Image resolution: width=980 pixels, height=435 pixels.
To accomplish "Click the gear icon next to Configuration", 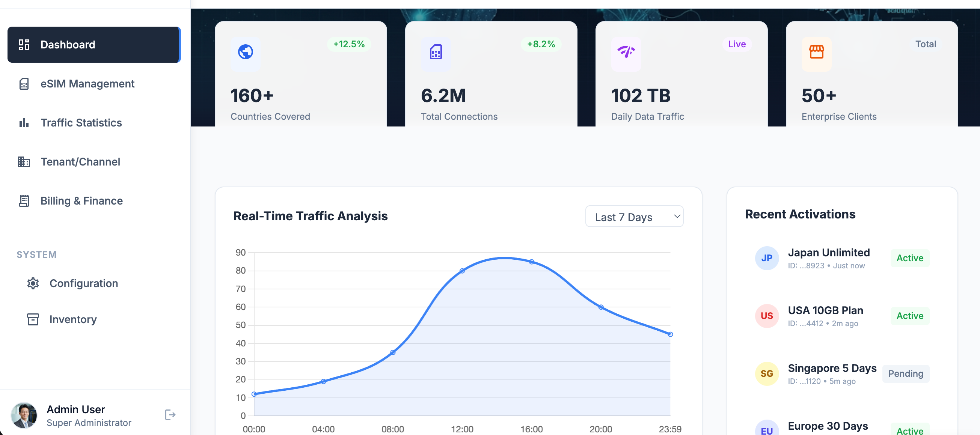I will coord(33,283).
